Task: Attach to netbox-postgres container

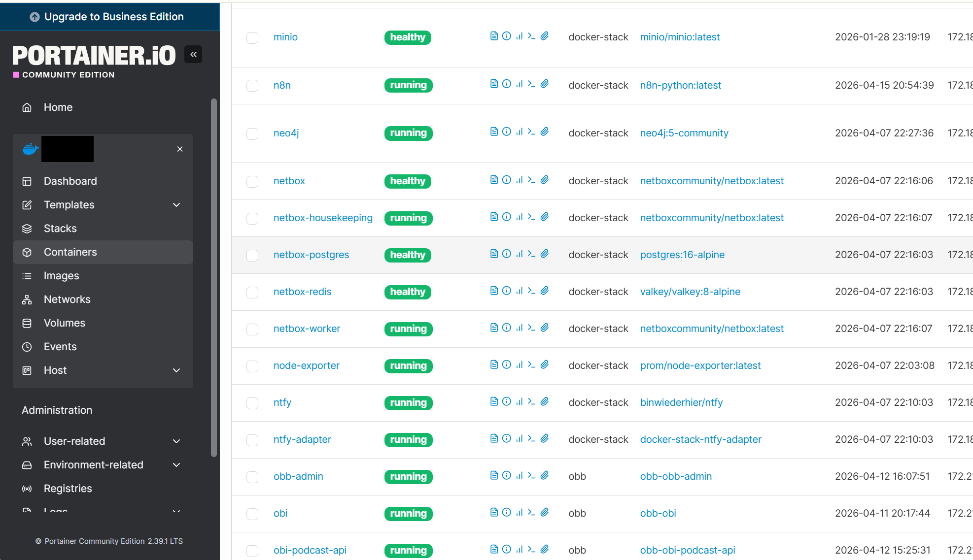Action: (545, 254)
